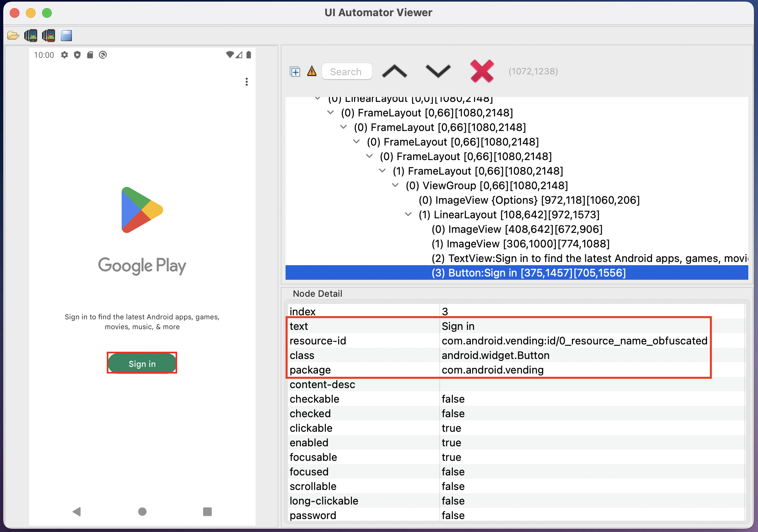Click the clickable property row
This screenshot has width=758, height=532.
516,428
